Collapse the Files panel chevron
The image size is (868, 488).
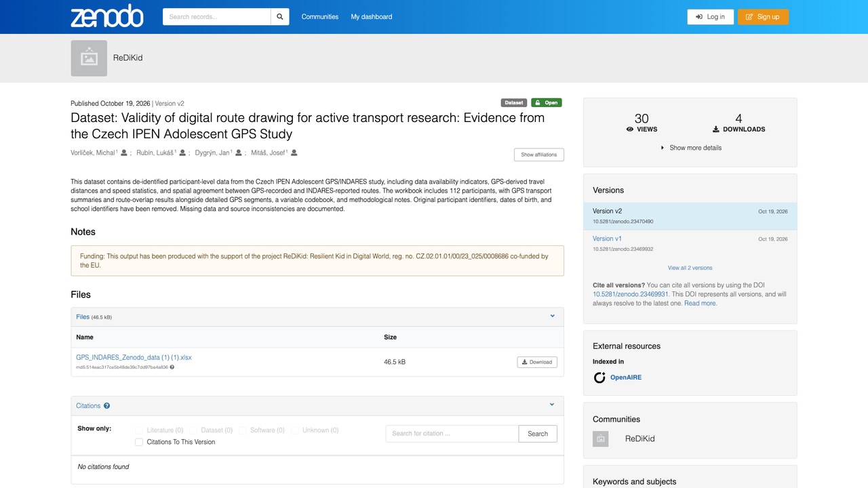point(553,316)
